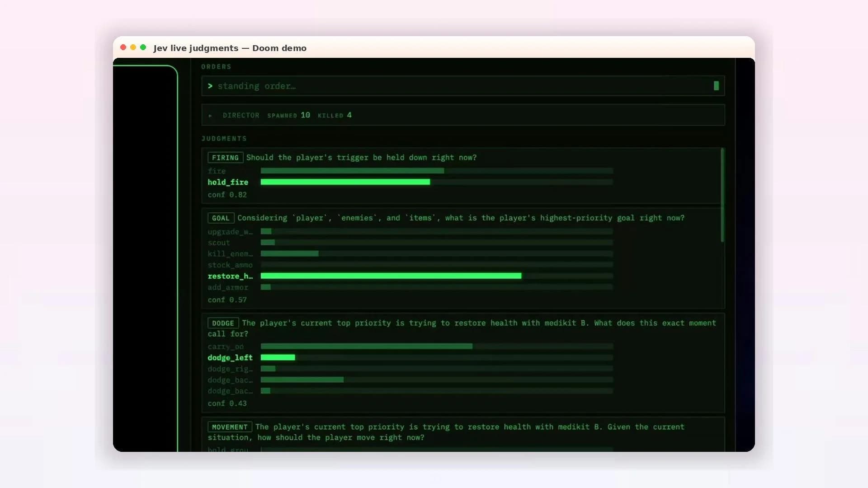The width and height of the screenshot is (868, 488).
Task: Expand the DIRECTOR row triangle
Action: click(x=210, y=116)
